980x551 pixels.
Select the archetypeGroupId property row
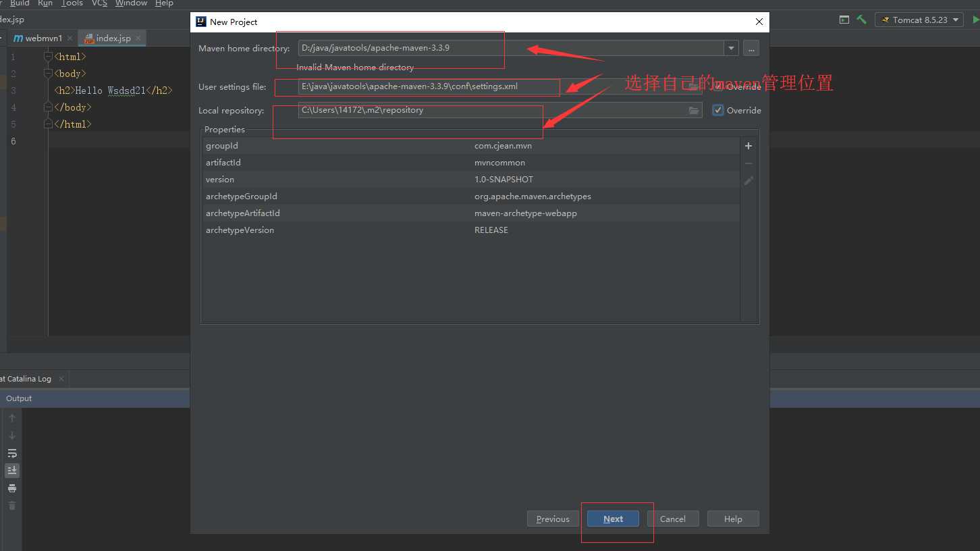(x=470, y=196)
